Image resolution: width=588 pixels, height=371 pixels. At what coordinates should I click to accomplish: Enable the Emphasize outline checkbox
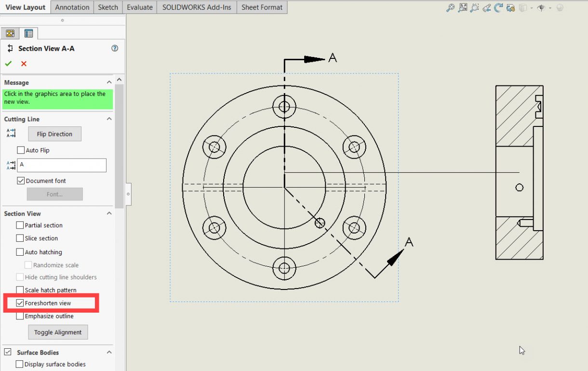pos(20,316)
